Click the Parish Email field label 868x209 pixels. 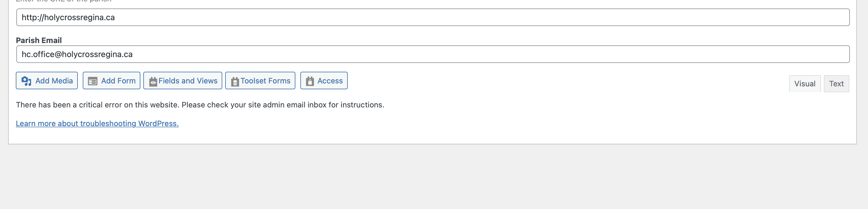tap(39, 40)
